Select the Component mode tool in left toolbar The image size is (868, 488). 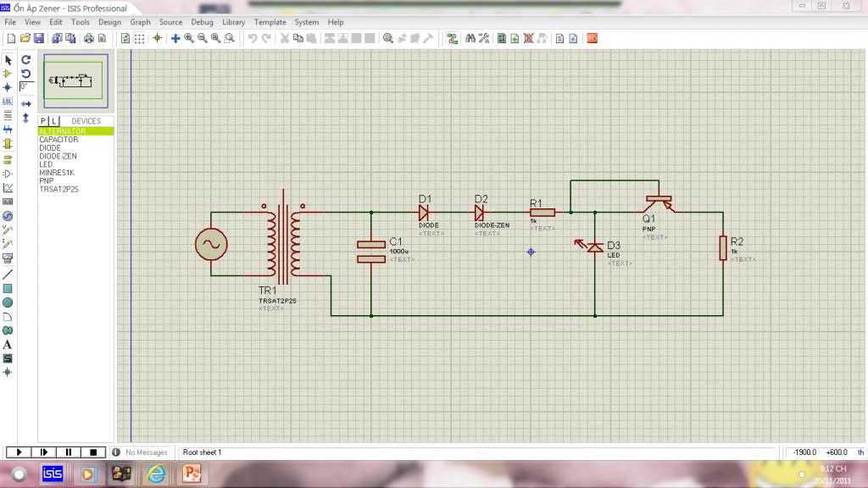(8, 74)
